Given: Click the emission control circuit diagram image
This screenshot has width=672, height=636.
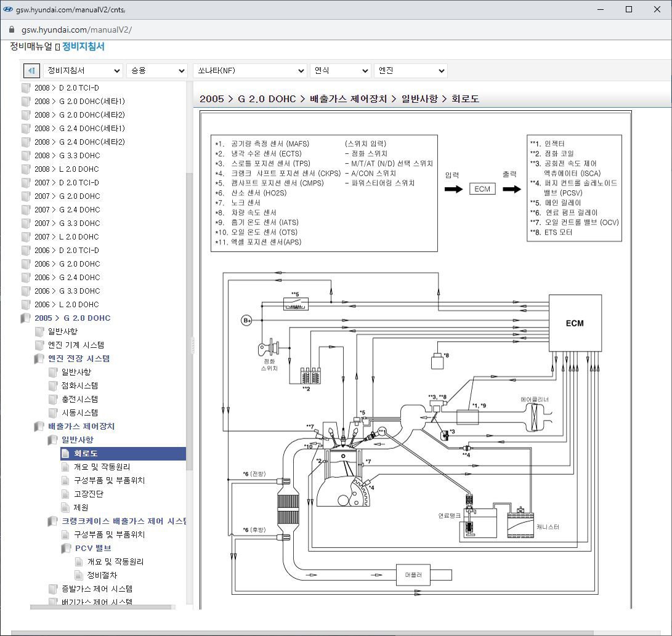Looking at the screenshot, I should 415,360.
